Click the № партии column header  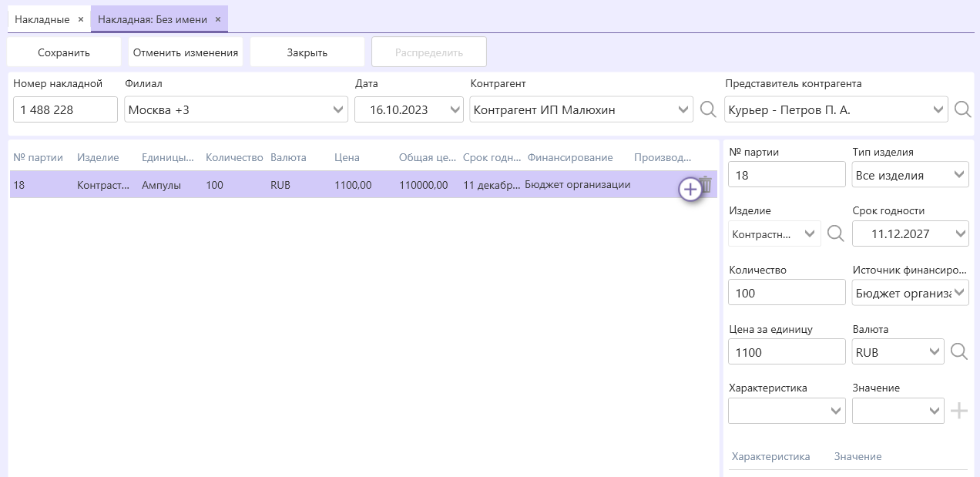tap(39, 157)
